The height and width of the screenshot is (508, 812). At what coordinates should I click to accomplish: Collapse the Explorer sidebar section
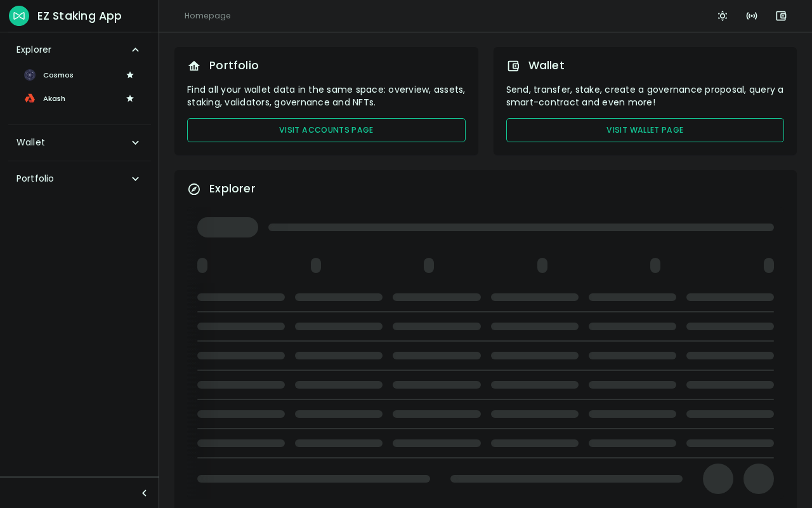(x=135, y=50)
